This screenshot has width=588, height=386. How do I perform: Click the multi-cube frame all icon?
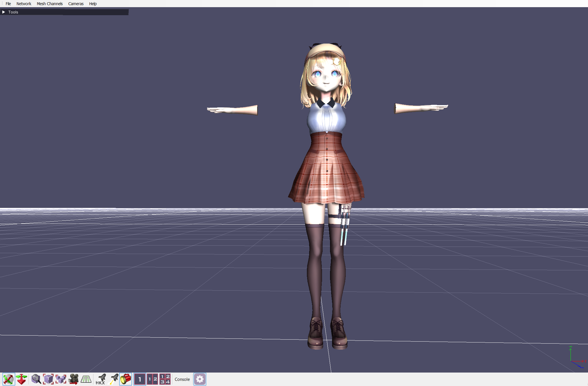(61, 379)
